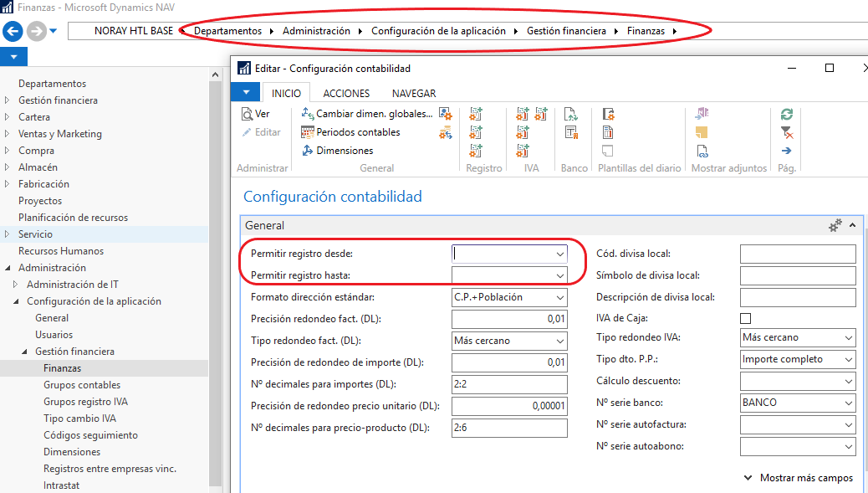Image resolution: width=868 pixels, height=493 pixels.
Task: Click the blue go-to arrow in Pág. group
Action: click(787, 150)
